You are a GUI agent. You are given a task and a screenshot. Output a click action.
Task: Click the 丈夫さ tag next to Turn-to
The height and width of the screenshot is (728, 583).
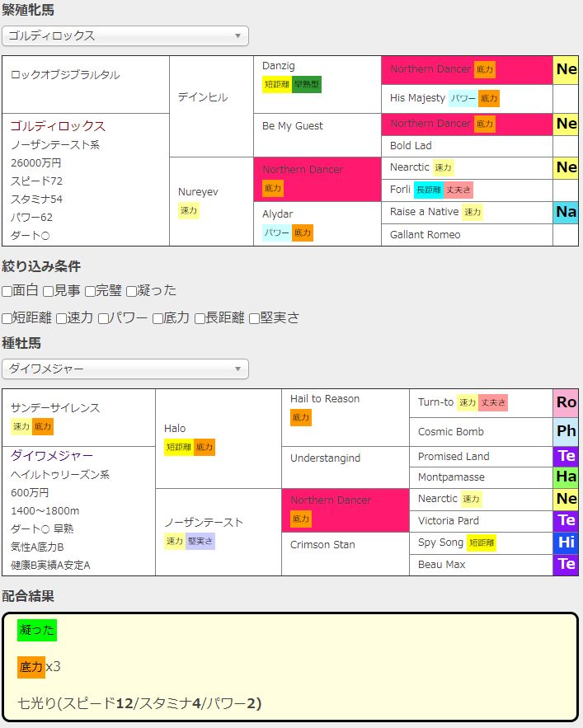pyautogui.click(x=493, y=402)
